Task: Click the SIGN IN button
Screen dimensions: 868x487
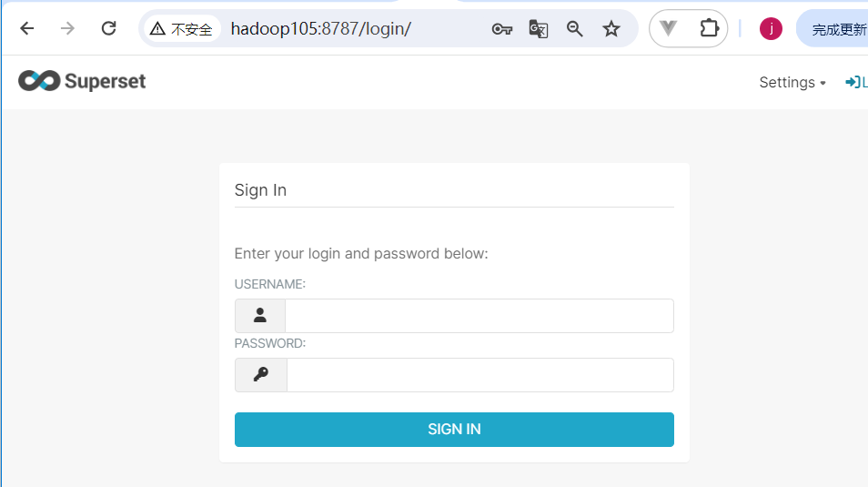Action: pyautogui.click(x=454, y=430)
